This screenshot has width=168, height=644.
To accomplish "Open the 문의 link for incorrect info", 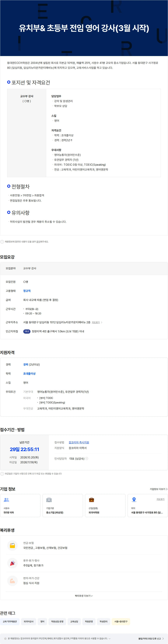I will point(38,242).
